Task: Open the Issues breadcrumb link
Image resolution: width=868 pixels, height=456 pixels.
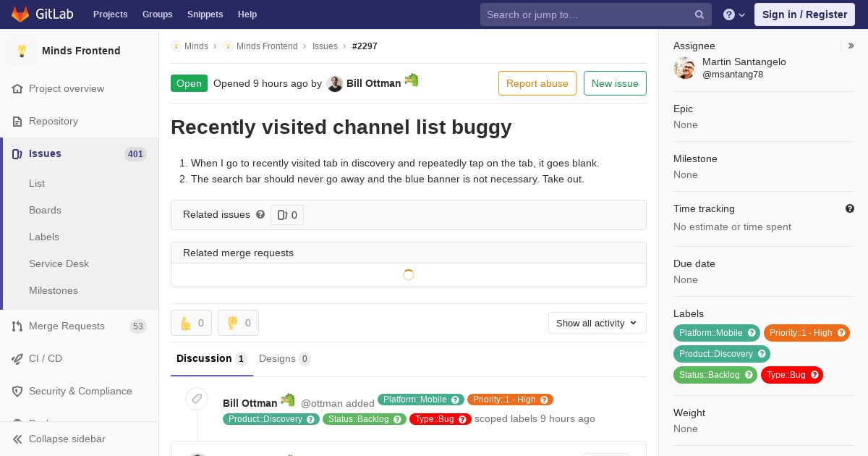Action: point(325,46)
